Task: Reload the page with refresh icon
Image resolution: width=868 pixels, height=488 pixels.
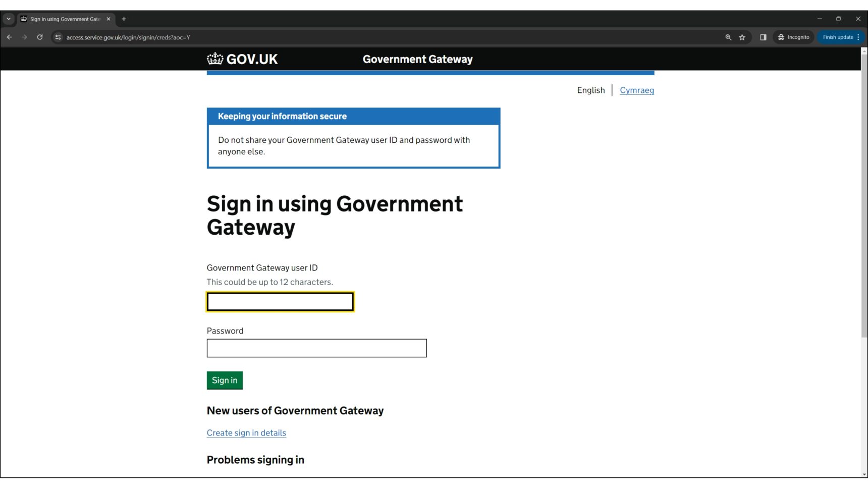Action: click(x=40, y=37)
